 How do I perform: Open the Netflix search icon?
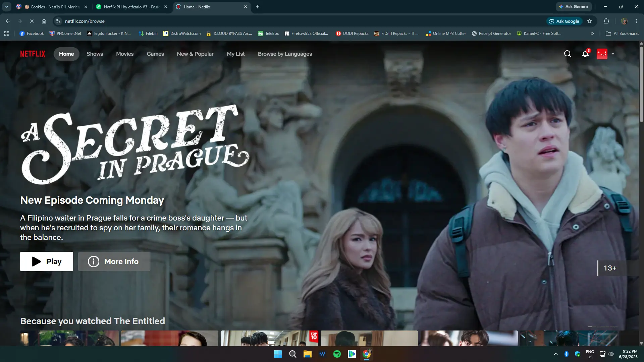click(568, 54)
